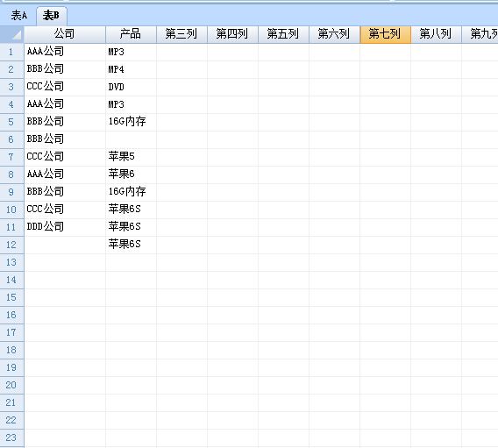Image resolution: width=498 pixels, height=448 pixels.
Task: Select the 产品 column header
Action: click(131, 34)
